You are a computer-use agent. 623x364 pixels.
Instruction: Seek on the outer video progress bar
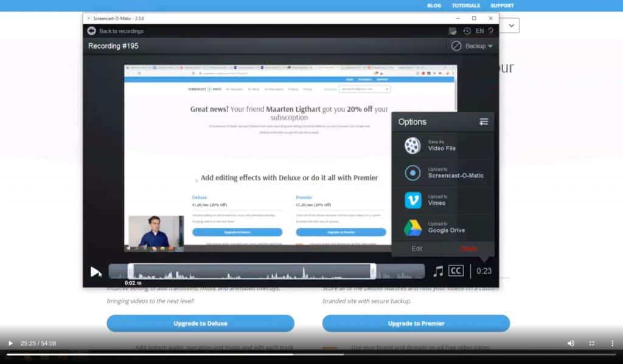[311, 354]
